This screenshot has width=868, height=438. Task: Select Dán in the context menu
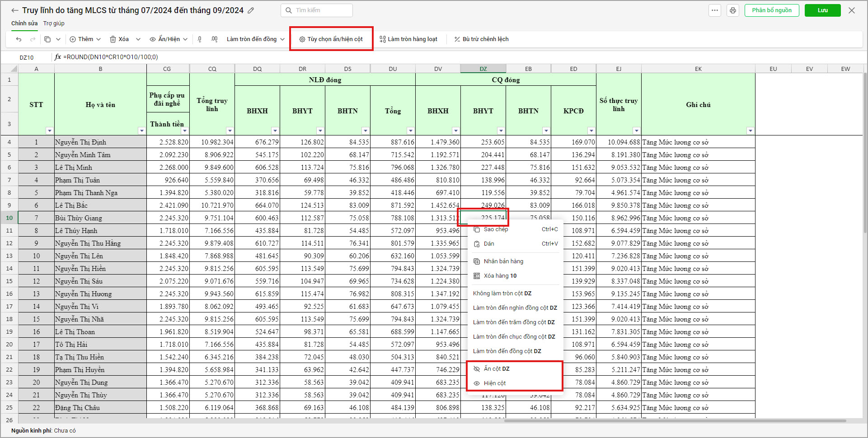pyautogui.click(x=515, y=244)
